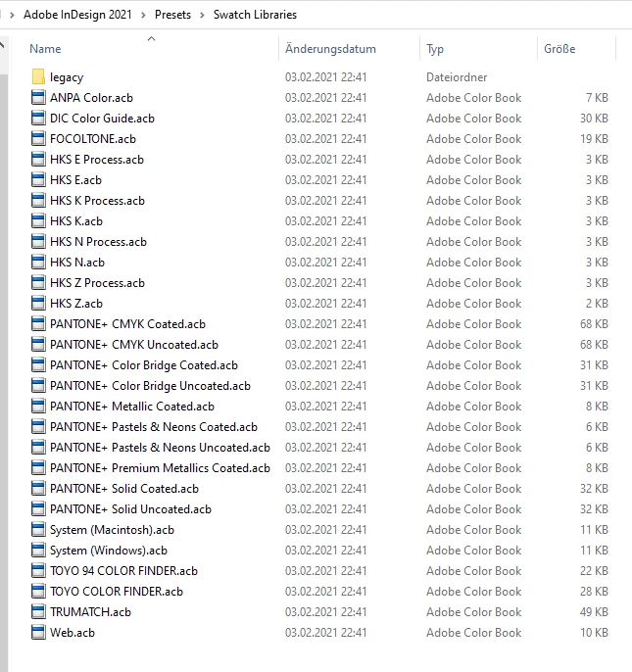Viewport: 632px width, 672px height.
Task: Click the System (Windows).acb file icon
Action: (x=38, y=551)
